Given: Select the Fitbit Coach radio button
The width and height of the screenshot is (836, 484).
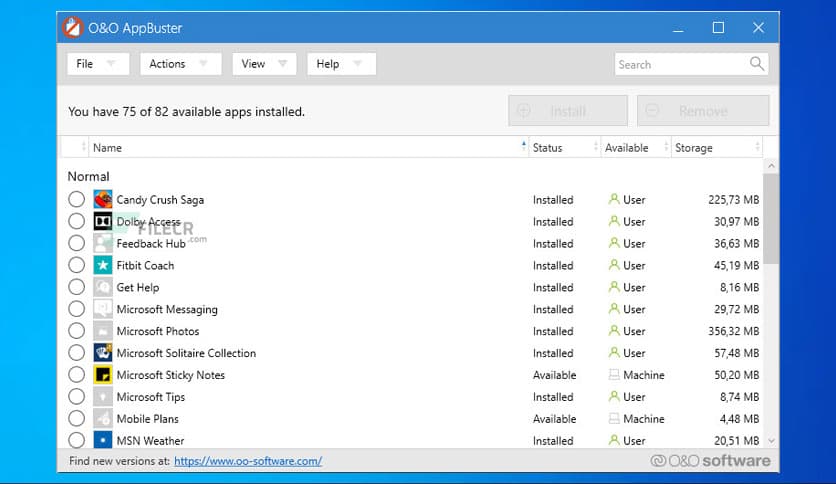Looking at the screenshot, I should pyautogui.click(x=76, y=265).
